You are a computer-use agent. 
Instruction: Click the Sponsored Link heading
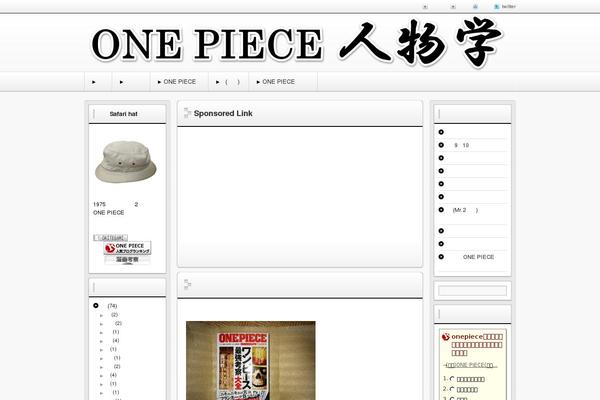pyautogui.click(x=223, y=113)
